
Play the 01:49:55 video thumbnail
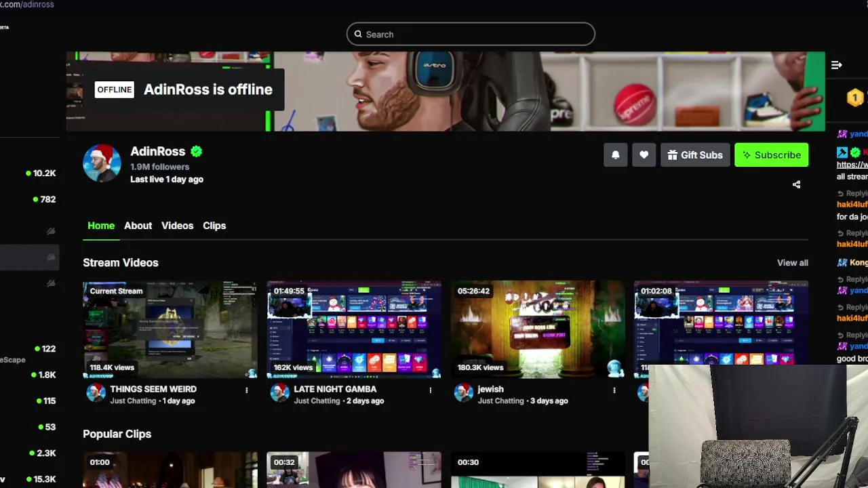point(354,329)
